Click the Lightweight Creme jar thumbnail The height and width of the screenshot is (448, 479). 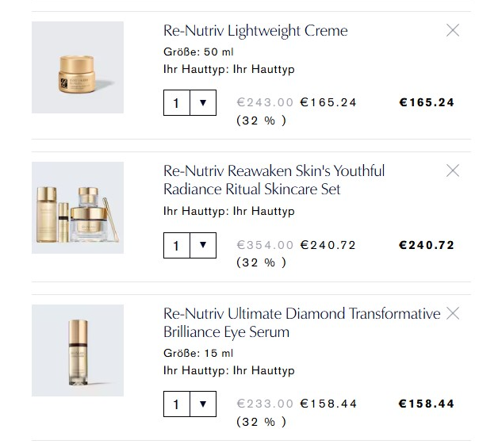[x=78, y=67]
